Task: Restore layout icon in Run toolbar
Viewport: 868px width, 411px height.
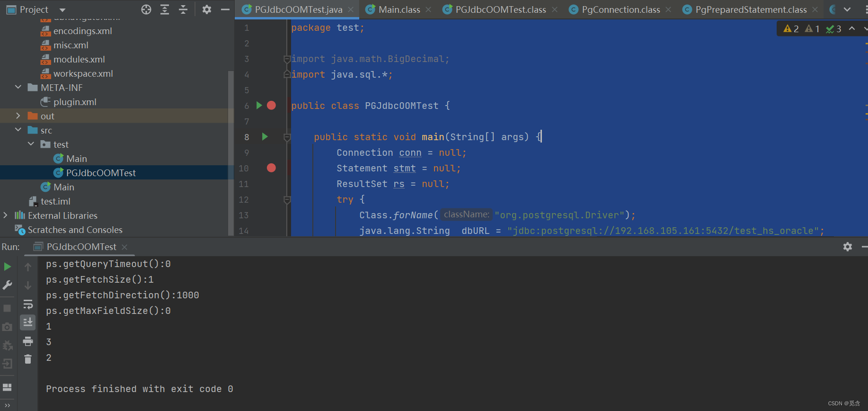Action: point(7,387)
